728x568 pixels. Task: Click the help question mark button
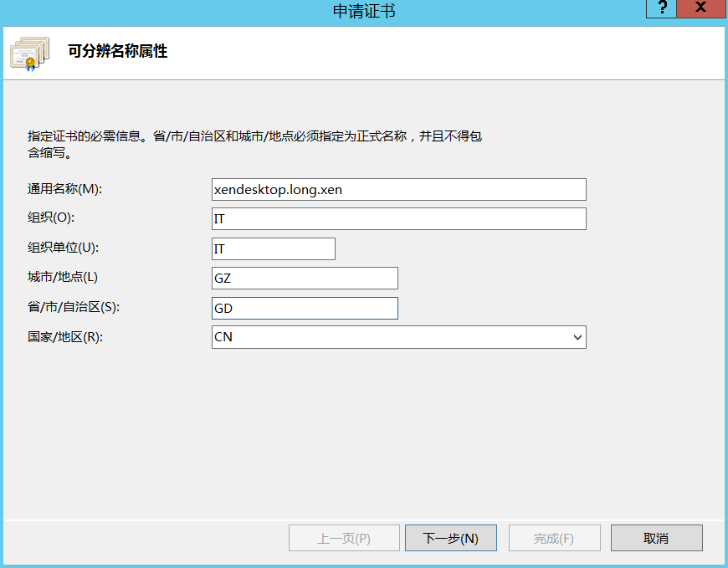click(x=662, y=8)
